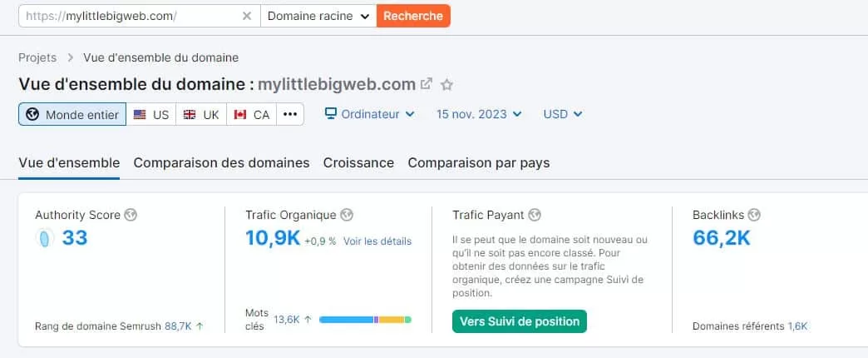Screen dimensions: 868x358
Task: Switch region to CA
Action: point(251,114)
